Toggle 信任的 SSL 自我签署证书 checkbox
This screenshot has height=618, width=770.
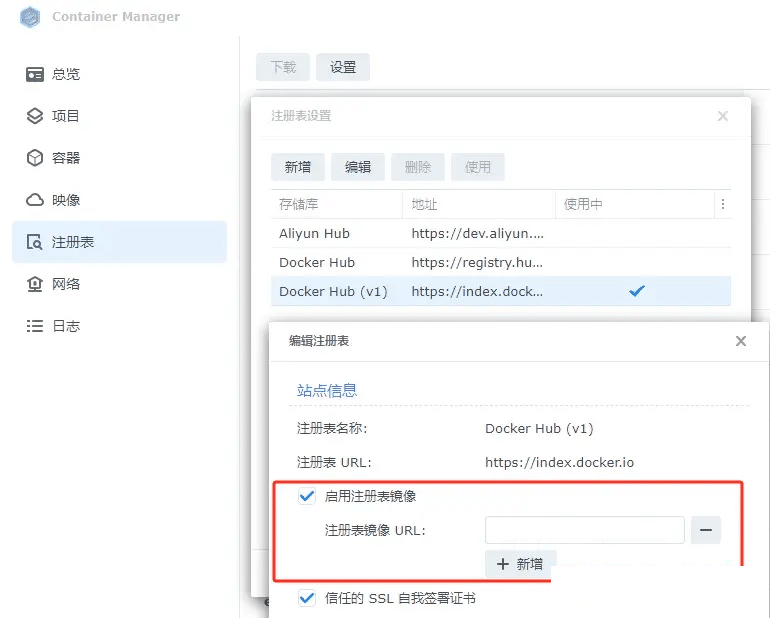307,598
